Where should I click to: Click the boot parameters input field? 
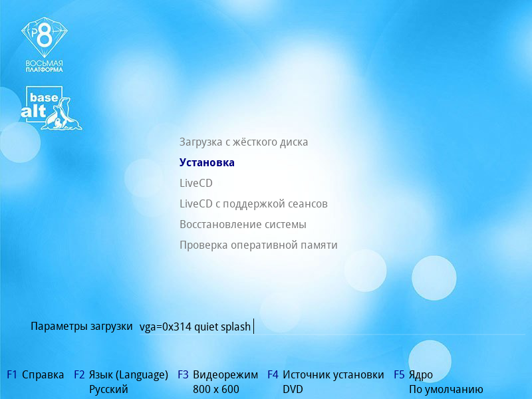332,327
